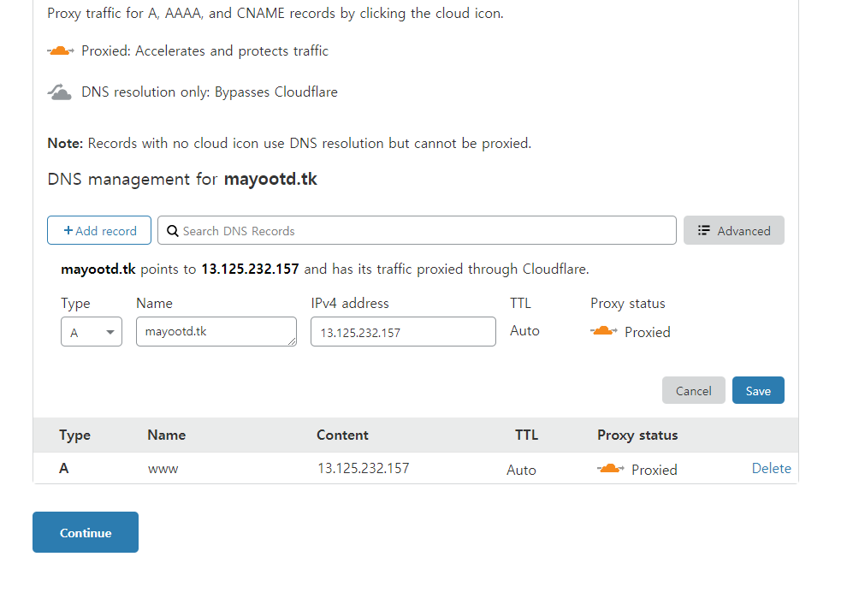
Task: Click the search magnifier icon in DNS records box
Action: click(x=173, y=231)
